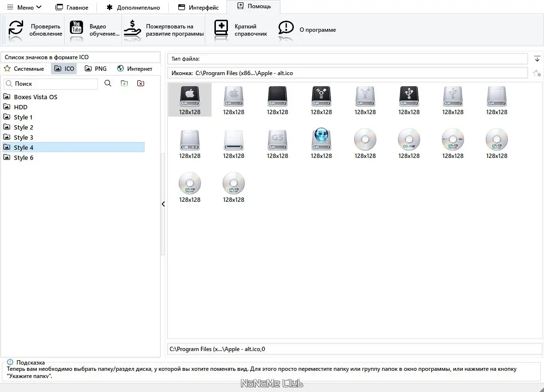Select the black Apple logo drive icon
The image size is (544, 392).
click(x=190, y=100)
